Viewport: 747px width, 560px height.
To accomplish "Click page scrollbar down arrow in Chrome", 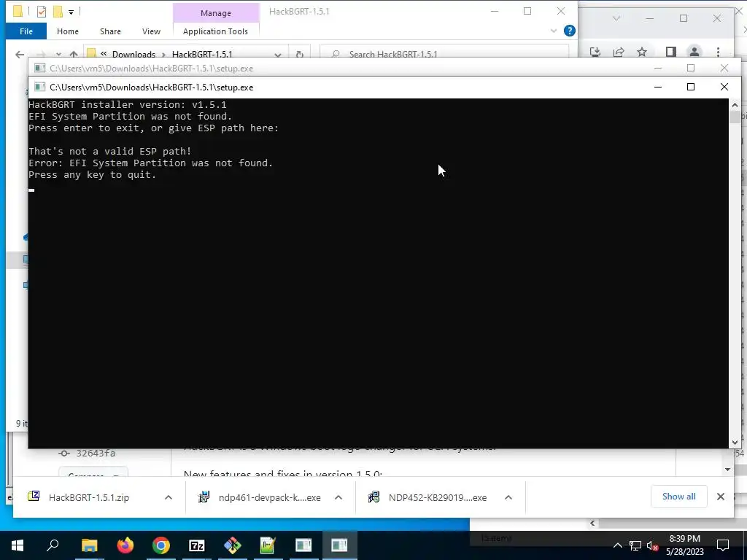I will 727,470.
